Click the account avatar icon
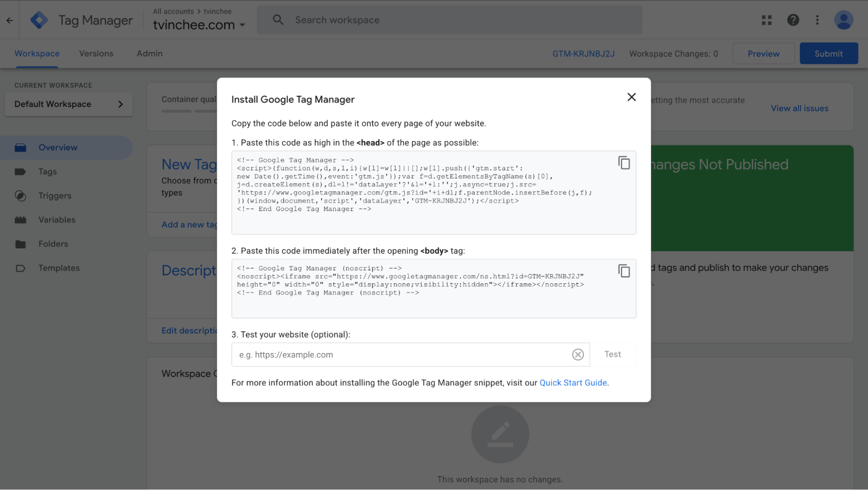This screenshot has width=868, height=490. (x=843, y=20)
